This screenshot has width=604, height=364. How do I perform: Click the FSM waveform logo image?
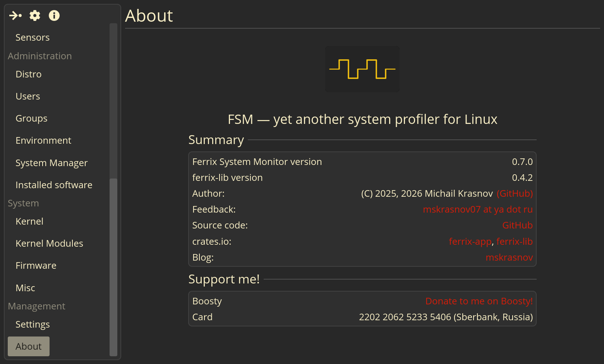pyautogui.click(x=362, y=69)
